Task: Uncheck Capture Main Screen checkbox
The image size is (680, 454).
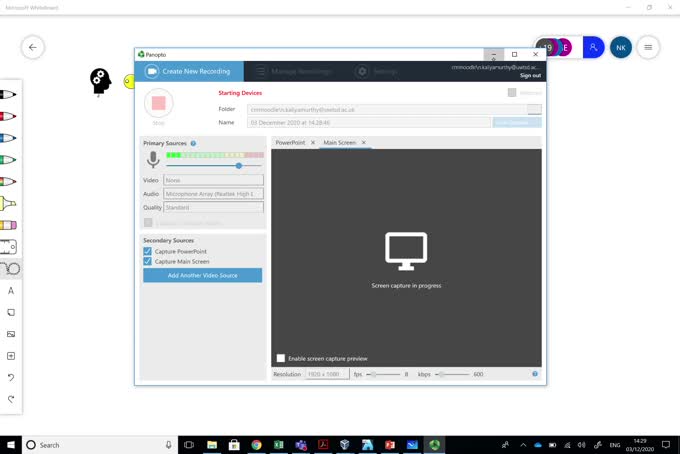Action: (148, 262)
